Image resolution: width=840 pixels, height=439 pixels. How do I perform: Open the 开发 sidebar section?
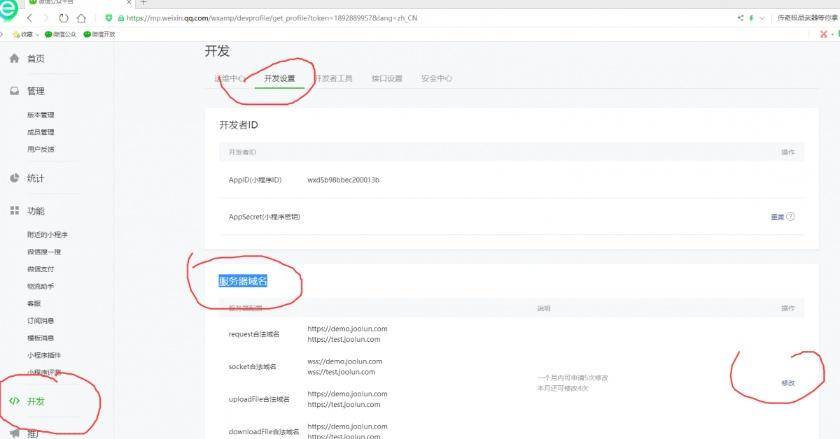pyautogui.click(x=36, y=401)
